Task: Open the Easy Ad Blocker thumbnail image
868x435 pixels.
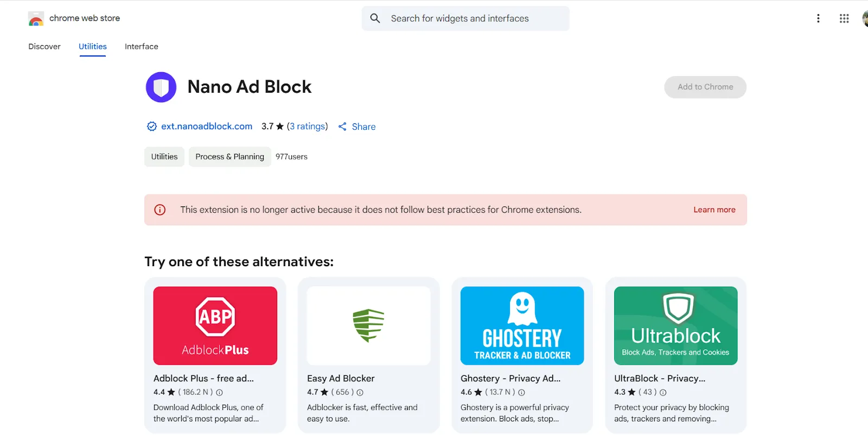Action: [369, 326]
